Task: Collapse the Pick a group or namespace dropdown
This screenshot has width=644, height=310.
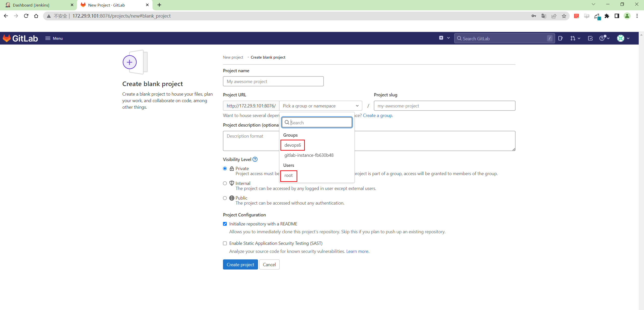Action: 320,106
